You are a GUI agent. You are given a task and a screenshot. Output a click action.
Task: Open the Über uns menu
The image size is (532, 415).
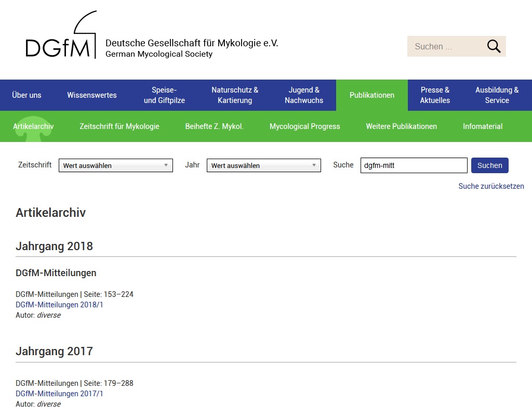click(x=26, y=95)
